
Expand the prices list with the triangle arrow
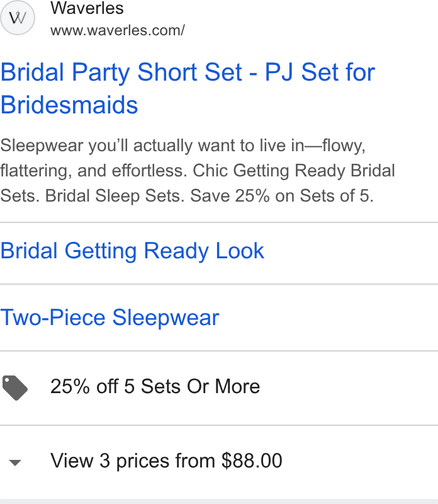click(x=14, y=462)
